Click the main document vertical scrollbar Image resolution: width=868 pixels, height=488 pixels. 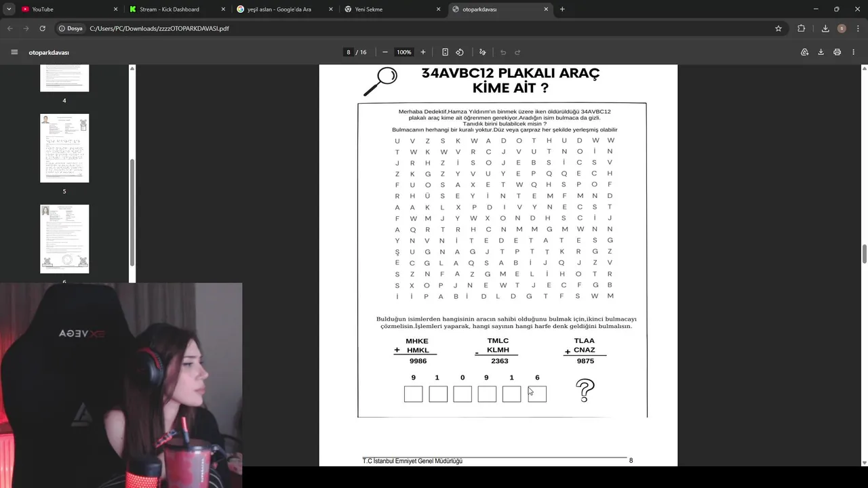tap(864, 254)
